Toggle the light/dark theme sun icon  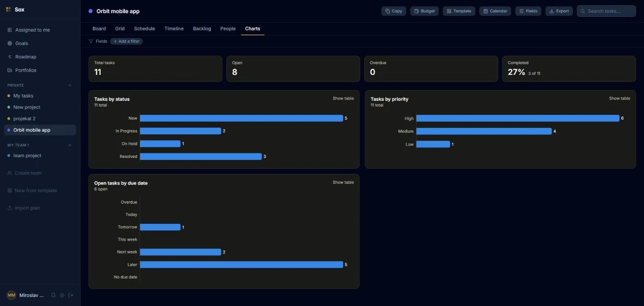[62, 295]
